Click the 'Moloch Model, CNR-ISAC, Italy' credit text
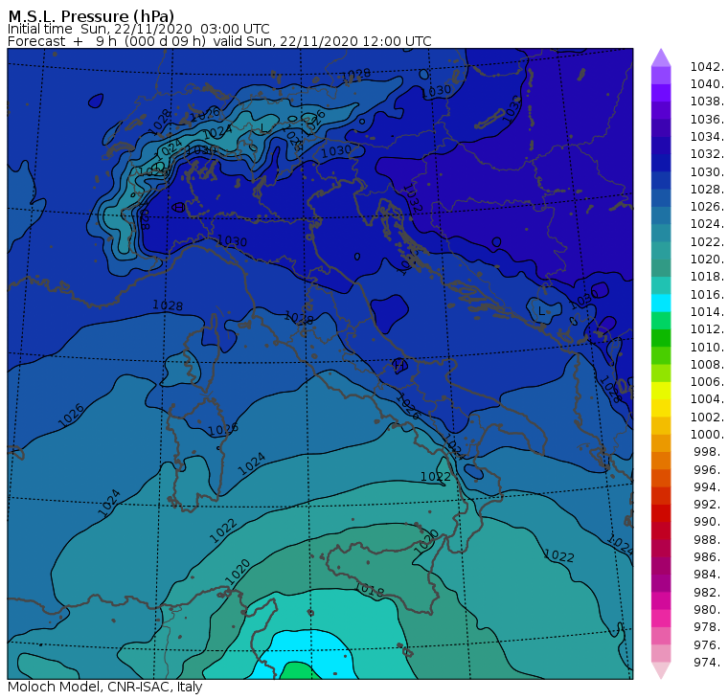728x700 pixels. pos(105,687)
